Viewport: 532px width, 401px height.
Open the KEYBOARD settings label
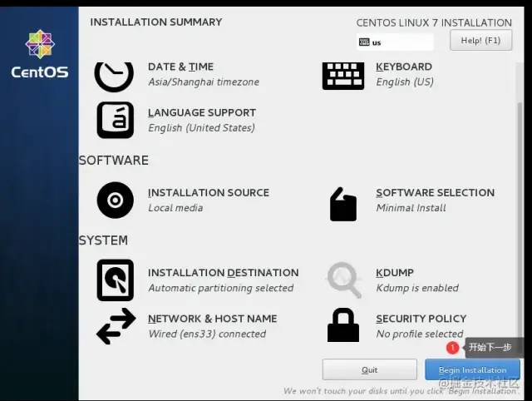click(x=404, y=67)
